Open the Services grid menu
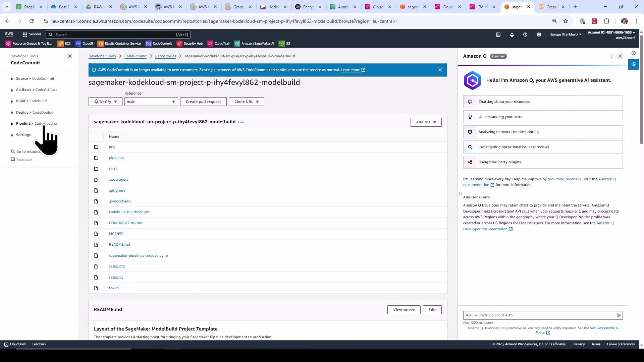 (32, 34)
